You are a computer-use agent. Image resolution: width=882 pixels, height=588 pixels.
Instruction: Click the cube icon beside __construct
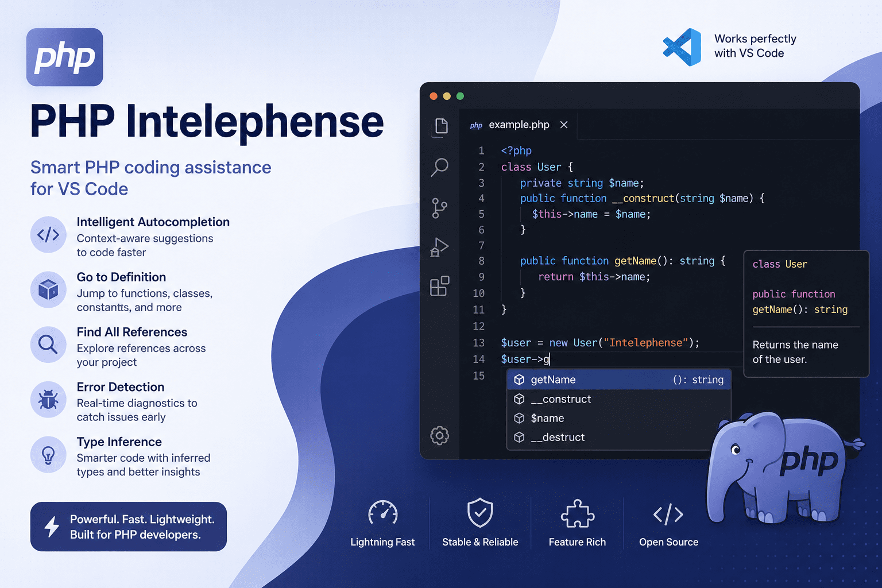tap(519, 399)
